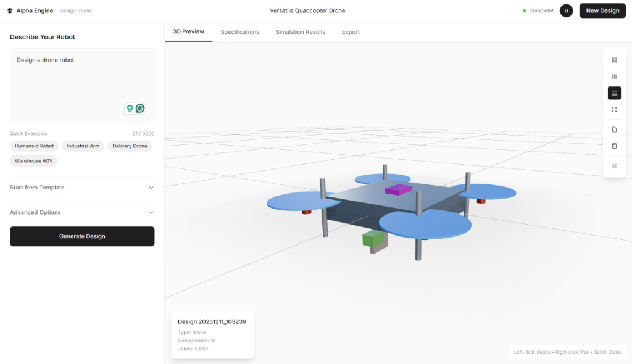
Task: Expand the Advanced Options section
Action: tap(82, 212)
